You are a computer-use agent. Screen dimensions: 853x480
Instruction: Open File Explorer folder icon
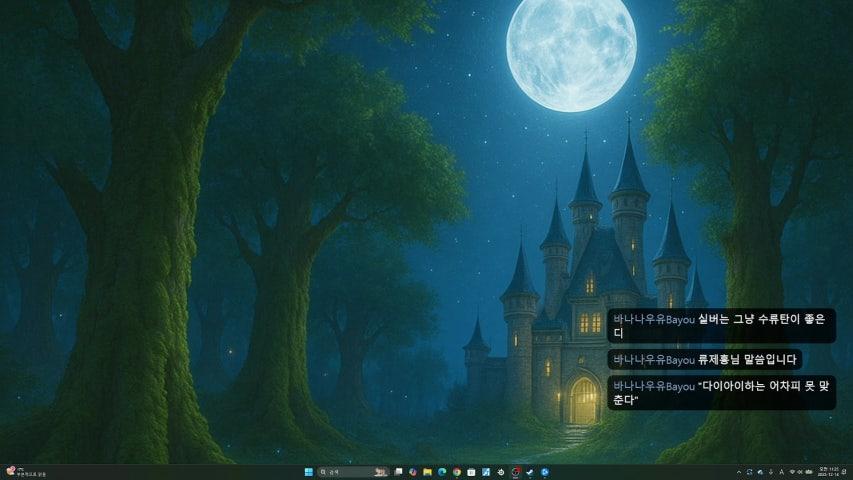(x=427, y=472)
